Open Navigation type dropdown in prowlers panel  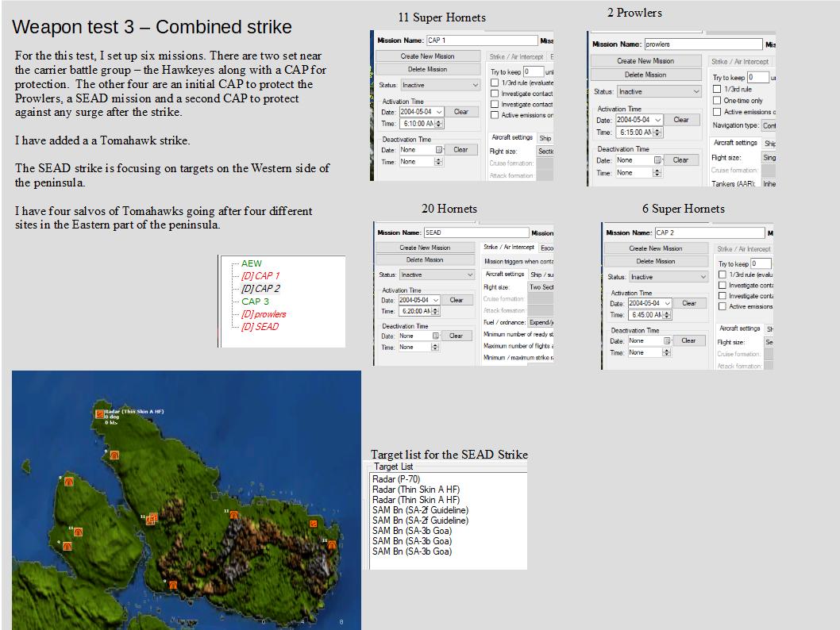pyautogui.click(x=769, y=125)
